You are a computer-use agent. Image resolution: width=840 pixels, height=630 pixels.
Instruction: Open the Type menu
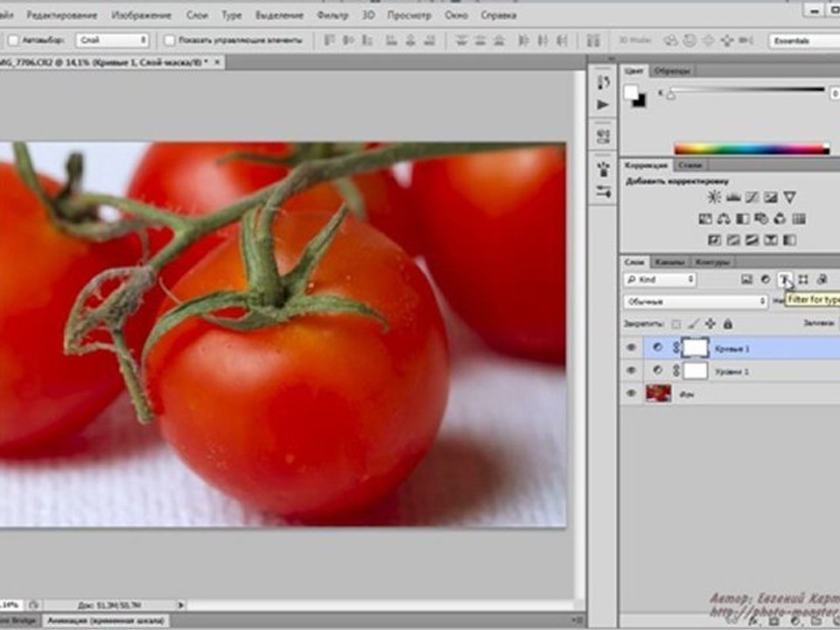pos(231,16)
